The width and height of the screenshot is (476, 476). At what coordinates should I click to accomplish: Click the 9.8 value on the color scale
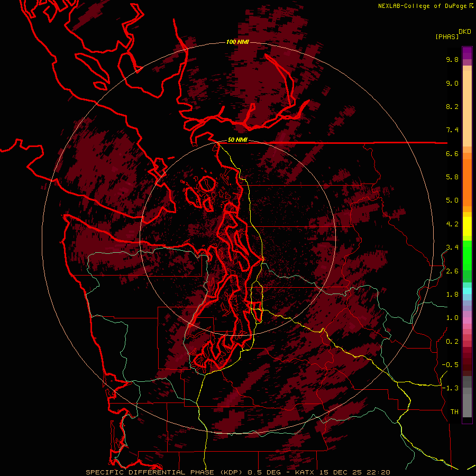pyautogui.click(x=452, y=59)
